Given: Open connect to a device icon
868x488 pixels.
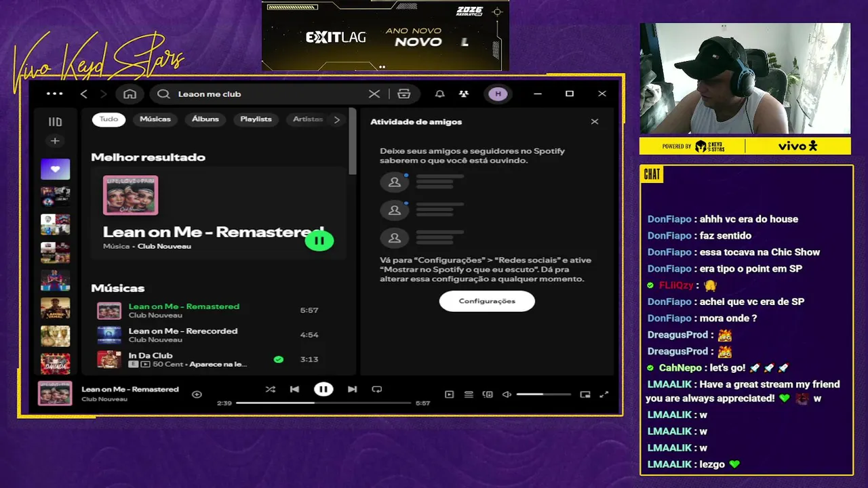Looking at the screenshot, I should [488, 394].
